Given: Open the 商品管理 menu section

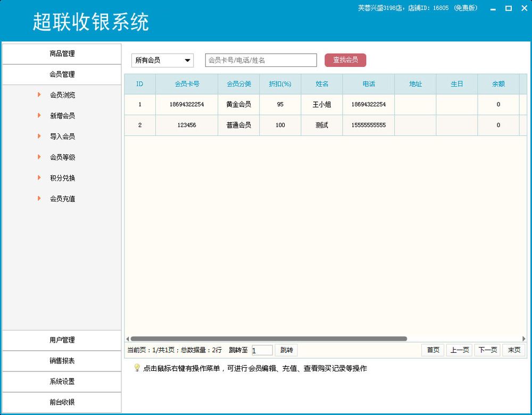Looking at the screenshot, I should tap(62, 54).
